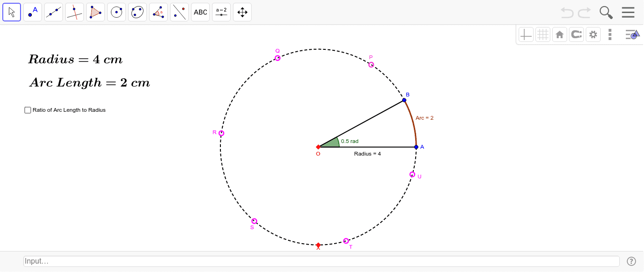
Task: Select the Slider tool
Action: [x=221, y=12]
